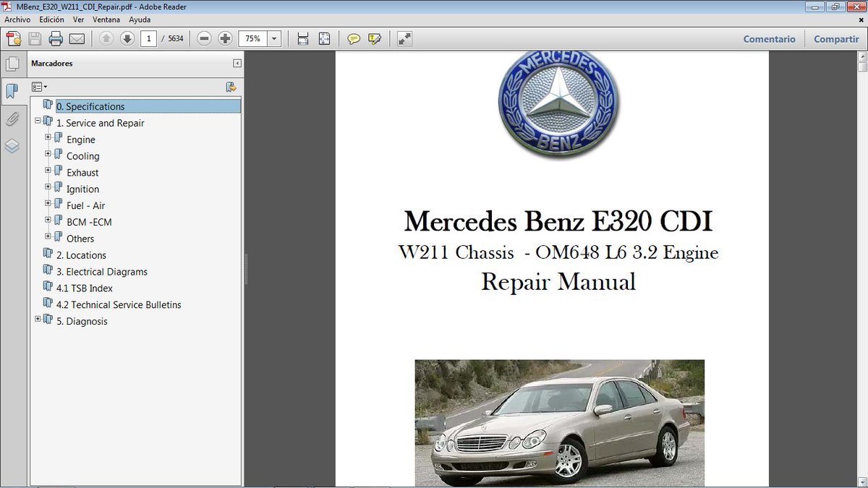Open the Others bookmark
This screenshot has width=868, height=488.
coord(80,239)
